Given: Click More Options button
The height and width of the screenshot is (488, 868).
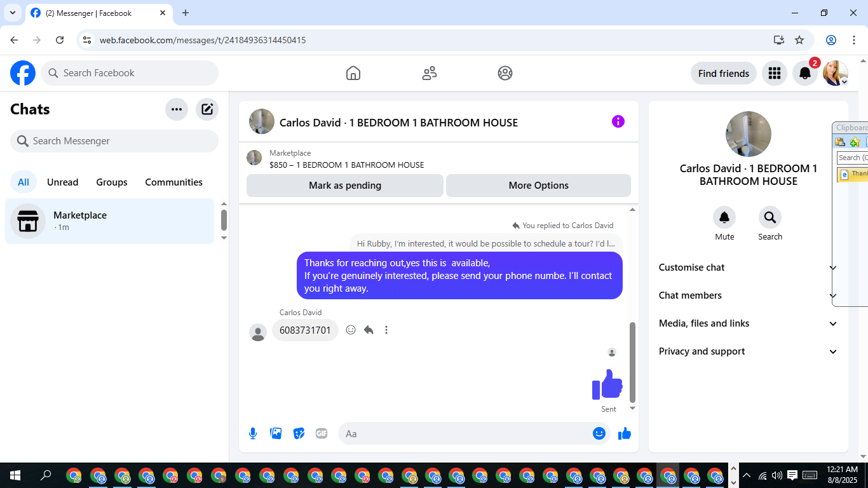Looking at the screenshot, I should click(539, 186).
